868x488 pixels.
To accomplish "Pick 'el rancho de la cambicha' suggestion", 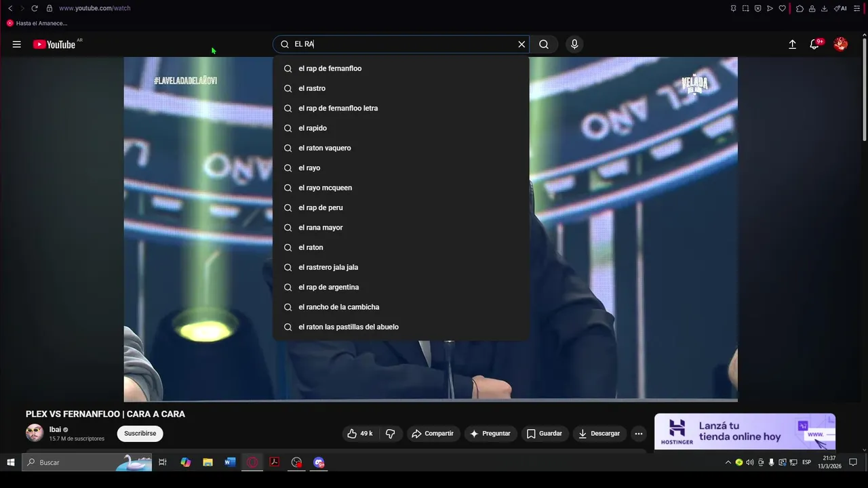I will (401, 307).
